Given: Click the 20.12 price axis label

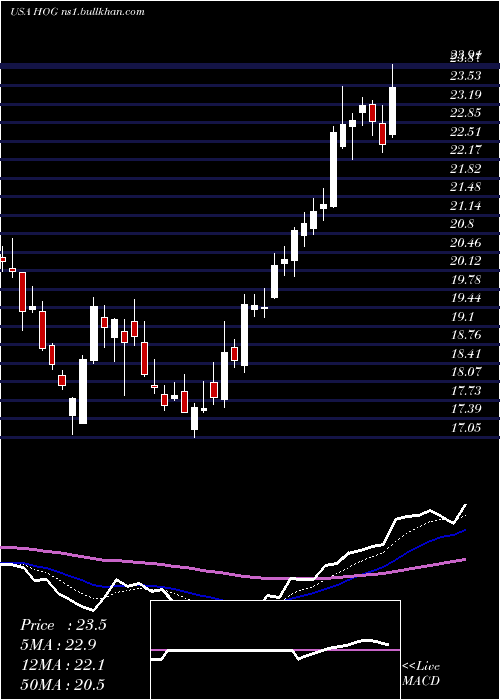Looking at the screenshot, I should 466,261.
